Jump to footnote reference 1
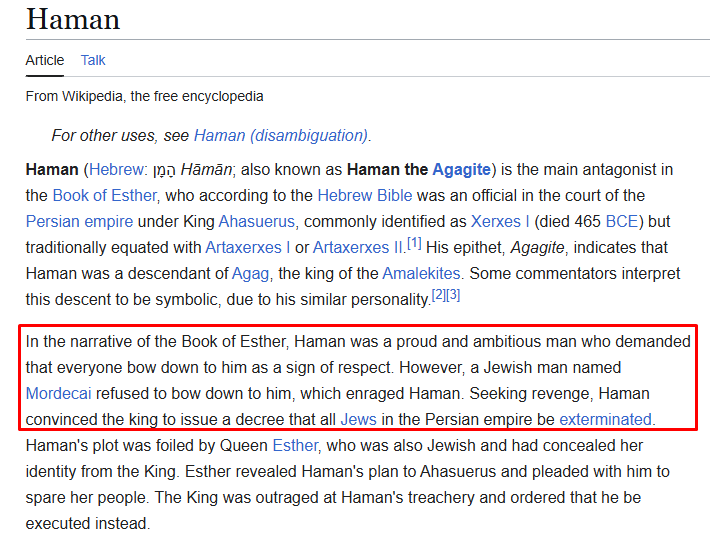The height and width of the screenshot is (546, 710). click(x=414, y=242)
